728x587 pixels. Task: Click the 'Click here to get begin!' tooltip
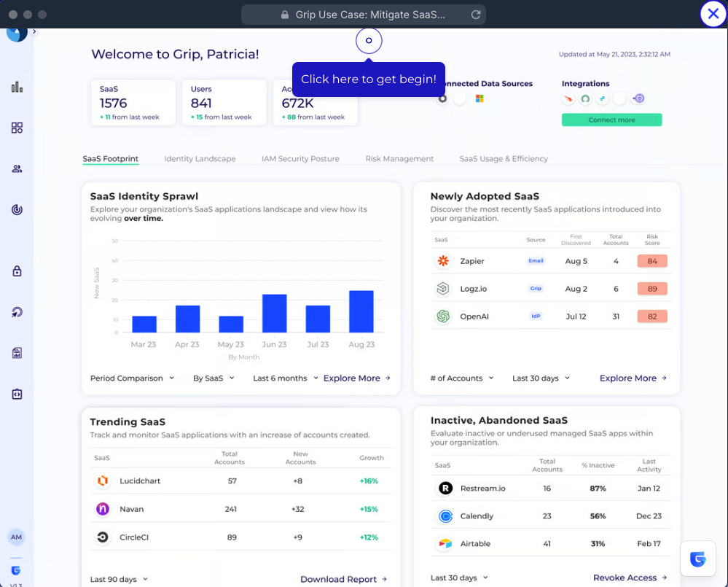tap(369, 79)
